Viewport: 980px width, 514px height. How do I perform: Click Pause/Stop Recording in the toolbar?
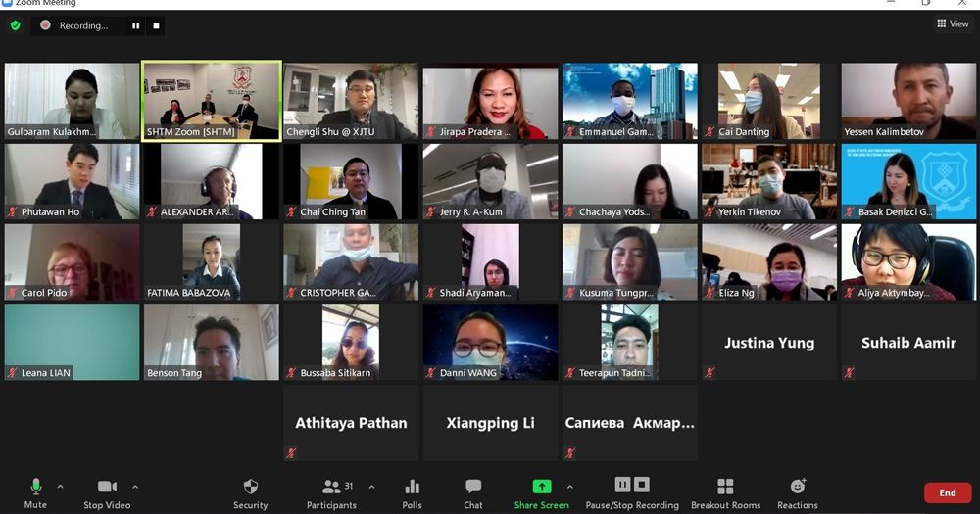[x=632, y=493]
